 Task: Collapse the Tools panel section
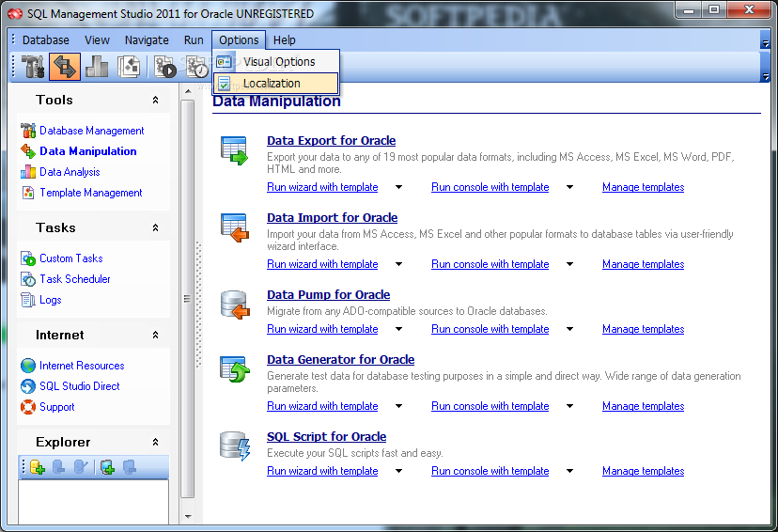click(155, 101)
